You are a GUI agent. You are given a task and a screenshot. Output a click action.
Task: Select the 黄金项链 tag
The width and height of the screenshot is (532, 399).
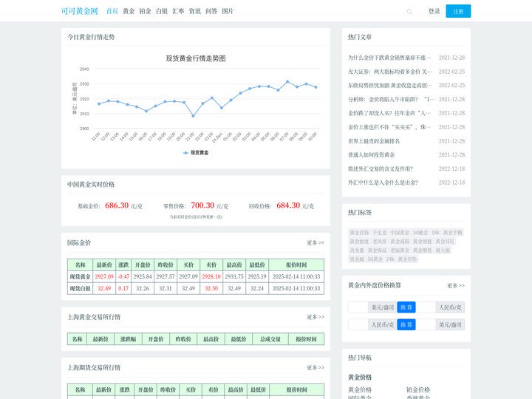pos(423,242)
